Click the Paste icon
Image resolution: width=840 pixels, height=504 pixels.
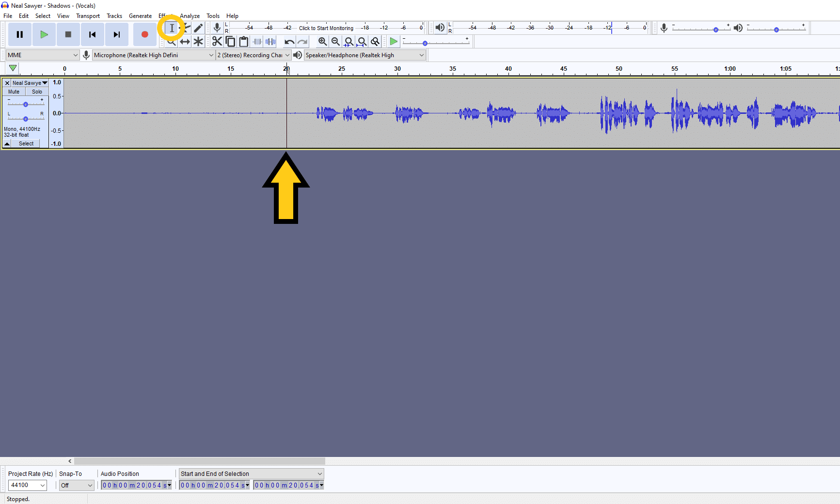click(243, 42)
